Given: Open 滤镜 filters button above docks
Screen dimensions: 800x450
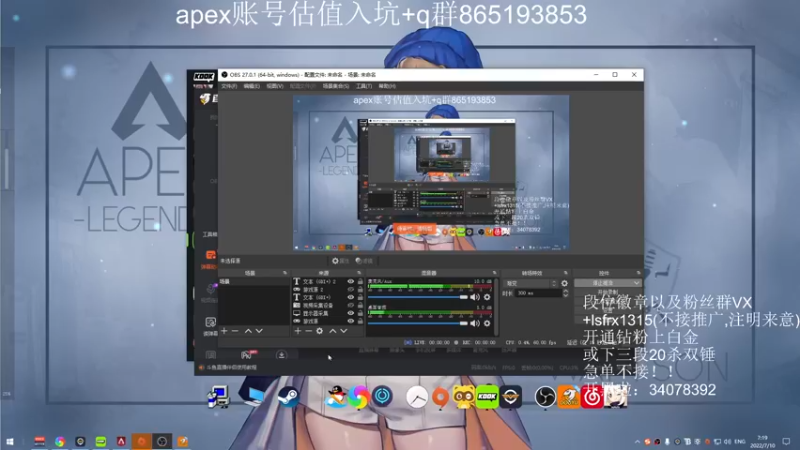Looking at the screenshot, I should [364, 261].
